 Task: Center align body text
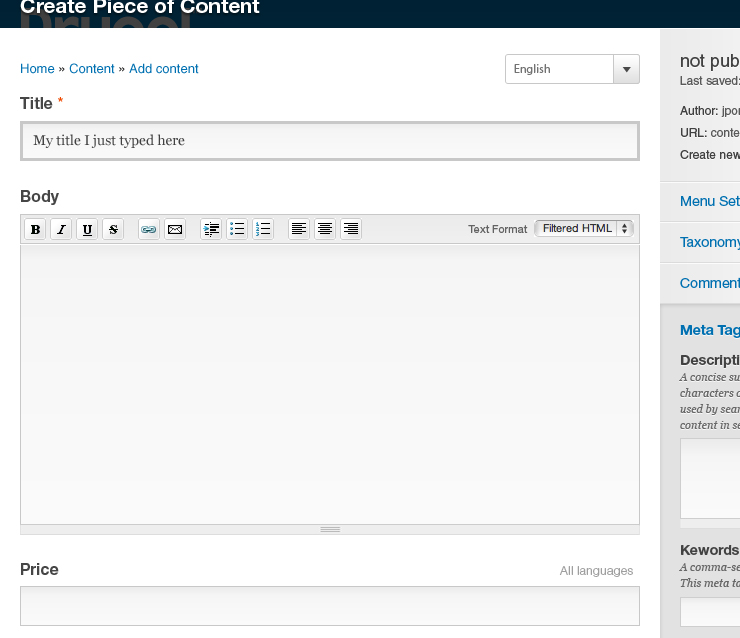pyautogui.click(x=325, y=229)
